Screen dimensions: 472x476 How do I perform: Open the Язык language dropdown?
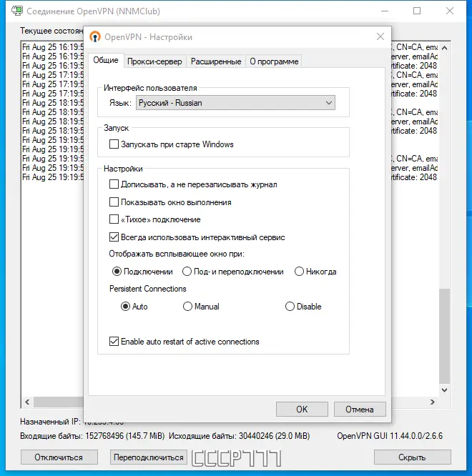pyautogui.click(x=235, y=103)
